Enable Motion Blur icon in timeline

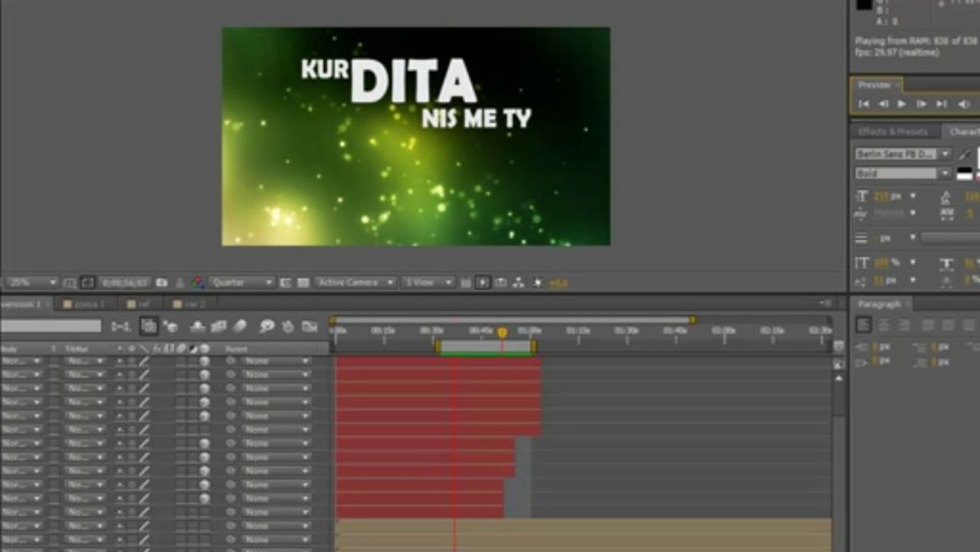[x=240, y=327]
